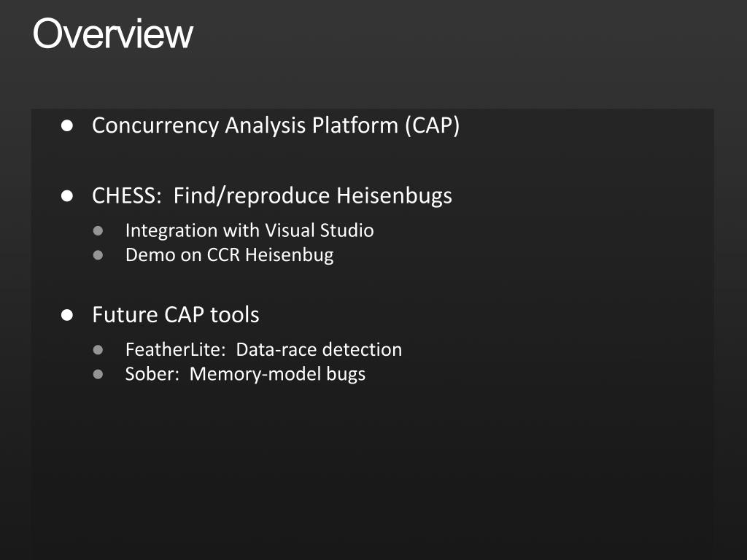
Task: Click gray bullet beside Demo on CCR
Action: coord(98,255)
